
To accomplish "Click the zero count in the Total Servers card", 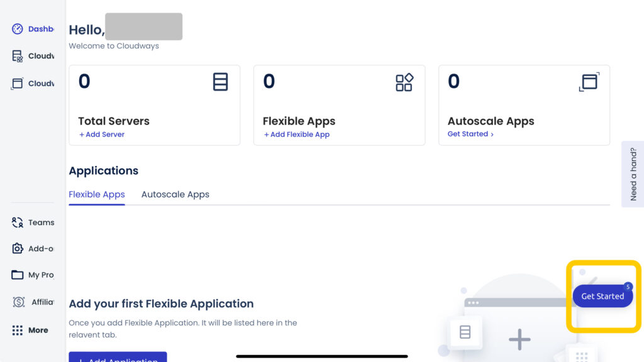I will [x=84, y=81].
